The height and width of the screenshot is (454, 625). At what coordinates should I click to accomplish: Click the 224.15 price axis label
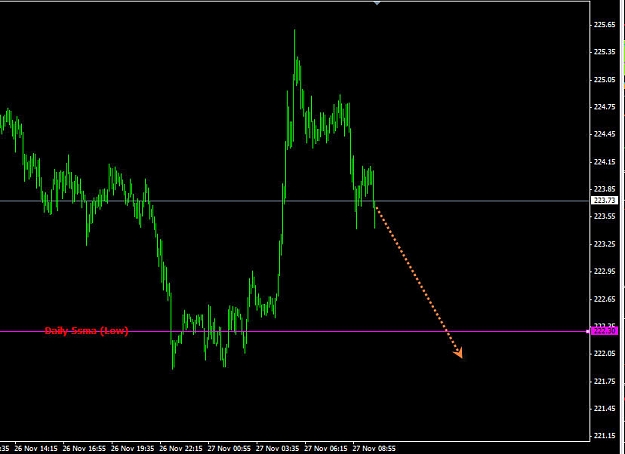[604, 162]
